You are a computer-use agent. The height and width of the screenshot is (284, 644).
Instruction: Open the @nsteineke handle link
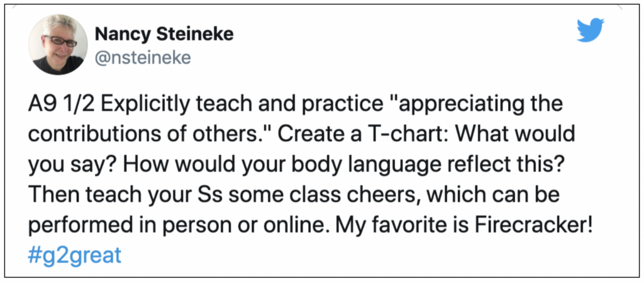click(x=143, y=58)
